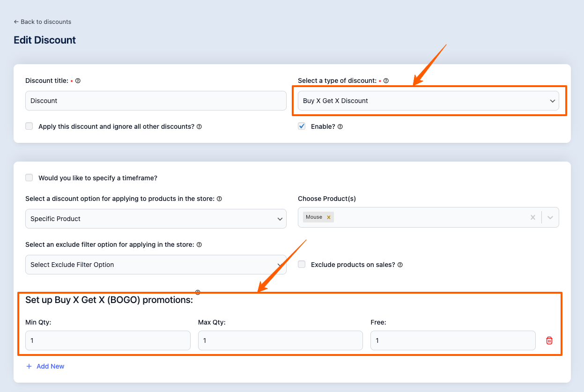Uncheck the Enable checkbox
Screen dimensions: 584x392
302,126
